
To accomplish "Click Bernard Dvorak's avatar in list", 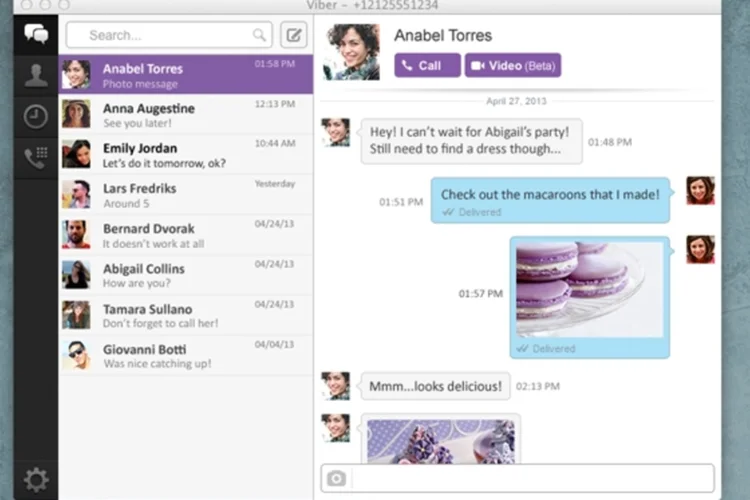I will tap(76, 234).
